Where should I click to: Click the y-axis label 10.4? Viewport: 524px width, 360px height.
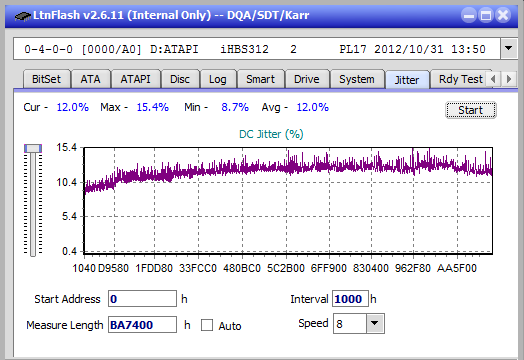point(67,182)
